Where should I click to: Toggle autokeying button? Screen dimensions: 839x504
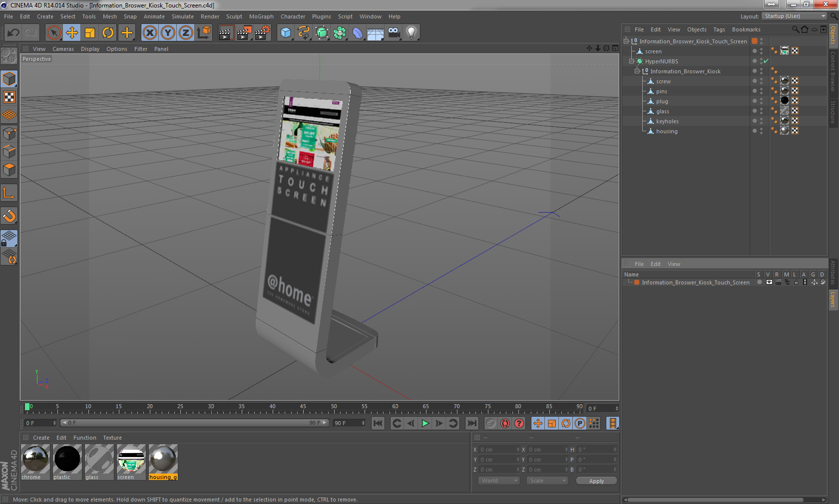[x=505, y=423]
